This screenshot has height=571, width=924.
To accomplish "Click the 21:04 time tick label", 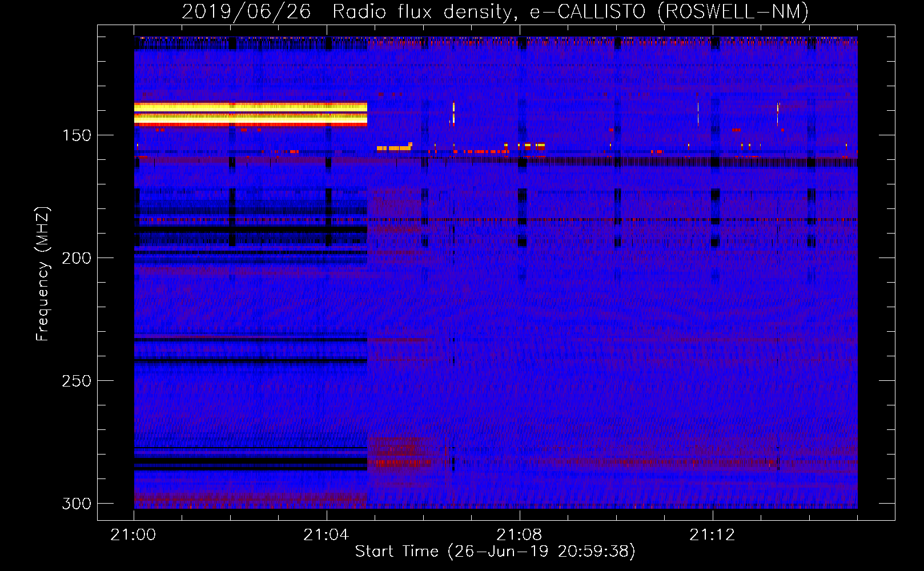I will click(x=326, y=534).
